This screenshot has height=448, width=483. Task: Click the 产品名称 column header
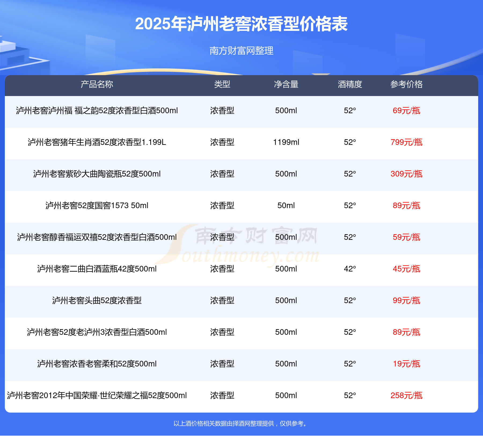tap(97, 84)
